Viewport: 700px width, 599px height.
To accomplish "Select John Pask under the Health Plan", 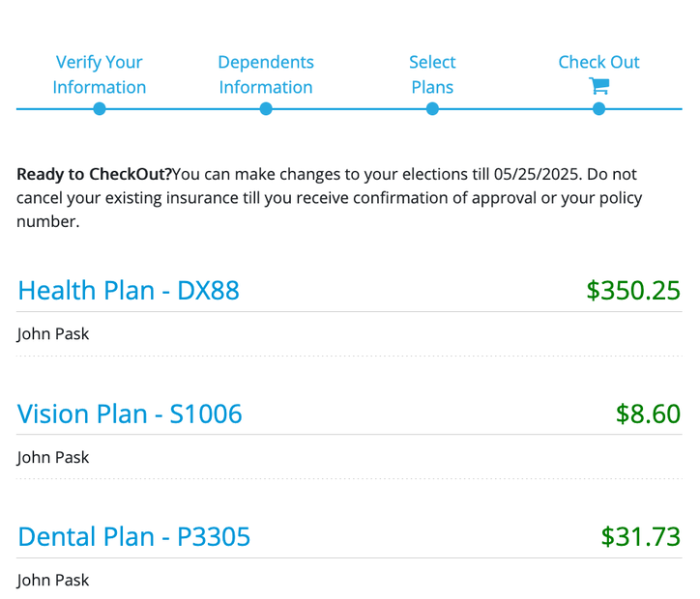I will (x=53, y=334).
